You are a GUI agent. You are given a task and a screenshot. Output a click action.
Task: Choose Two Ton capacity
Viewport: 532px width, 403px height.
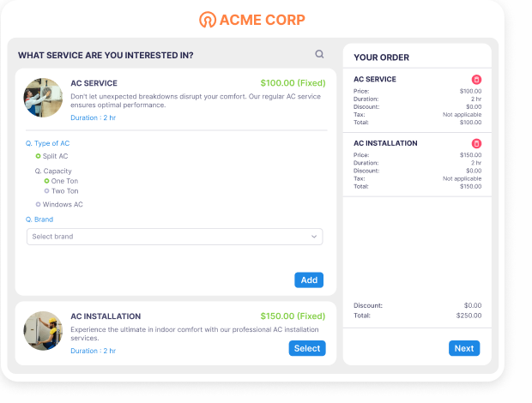point(46,191)
